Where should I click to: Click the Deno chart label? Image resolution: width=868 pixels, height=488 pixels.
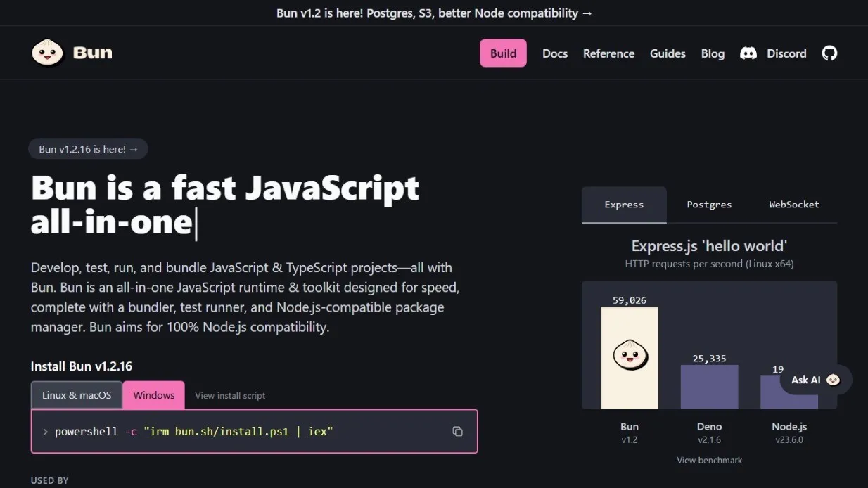[x=709, y=427]
